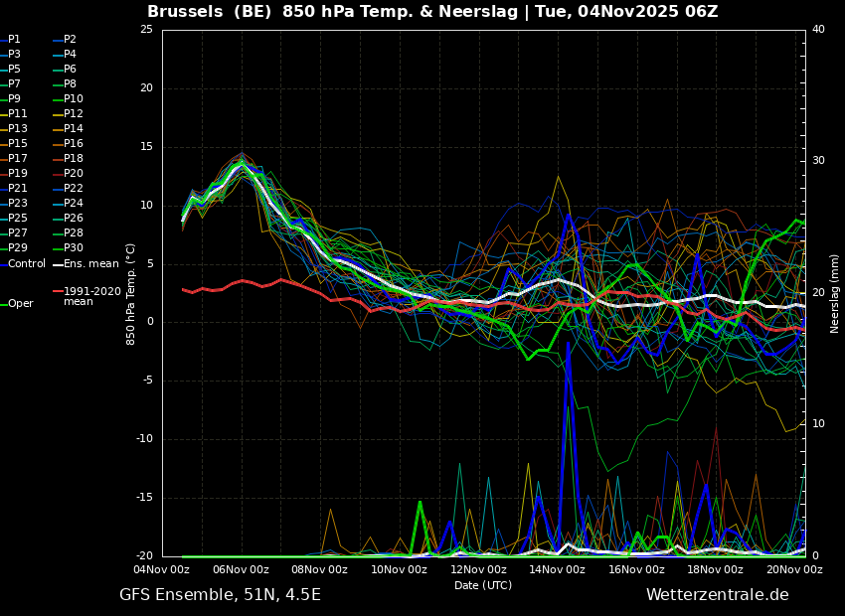The image size is (845, 616).
Task: Click the Oper legend entry
Action: click(x=20, y=304)
